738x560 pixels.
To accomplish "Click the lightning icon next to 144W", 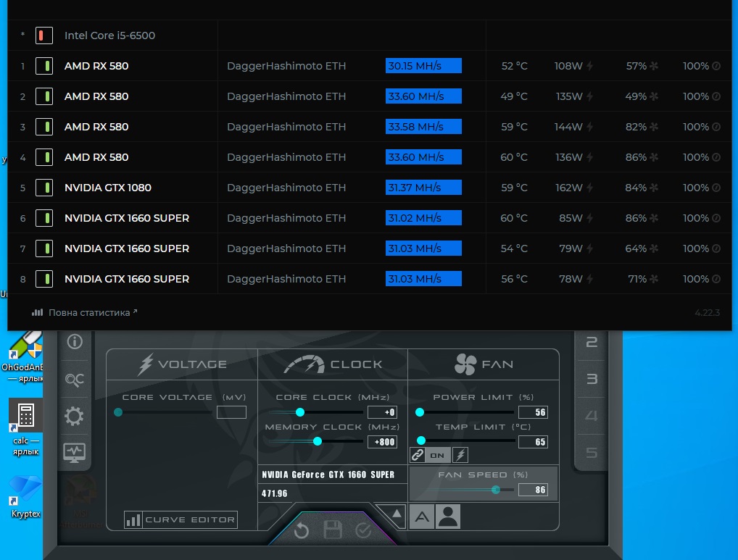I will [589, 127].
